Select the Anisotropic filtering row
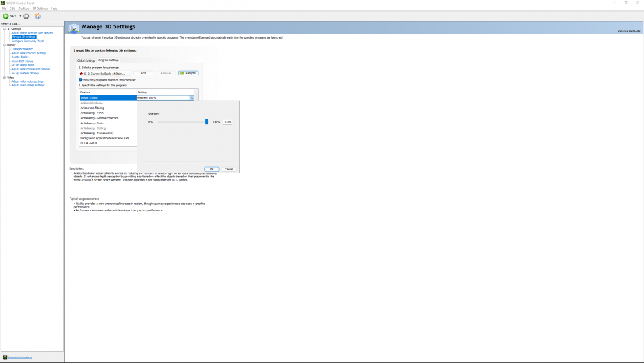Screen dimensions: 644x363 pyautogui.click(x=108, y=108)
